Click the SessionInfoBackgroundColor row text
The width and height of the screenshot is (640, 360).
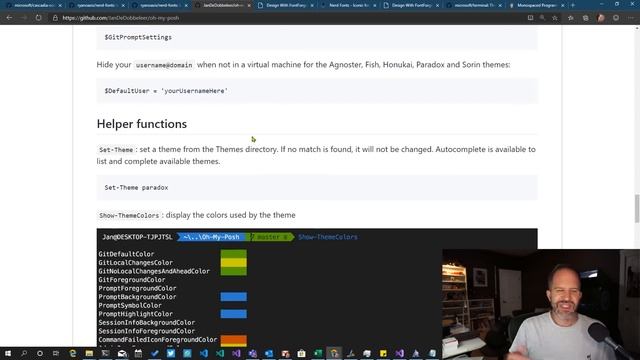coord(147,322)
